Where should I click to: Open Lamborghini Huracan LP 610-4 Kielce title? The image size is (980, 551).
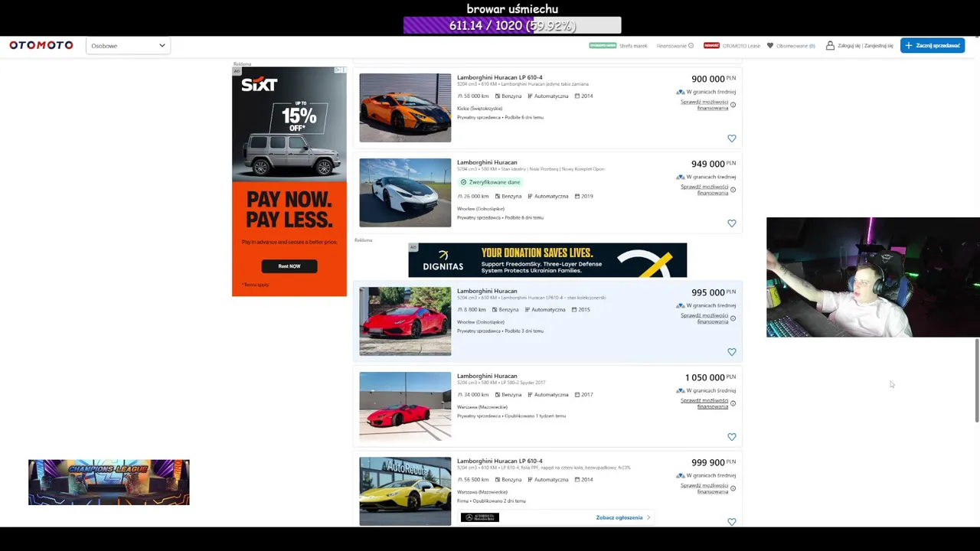tap(499, 77)
